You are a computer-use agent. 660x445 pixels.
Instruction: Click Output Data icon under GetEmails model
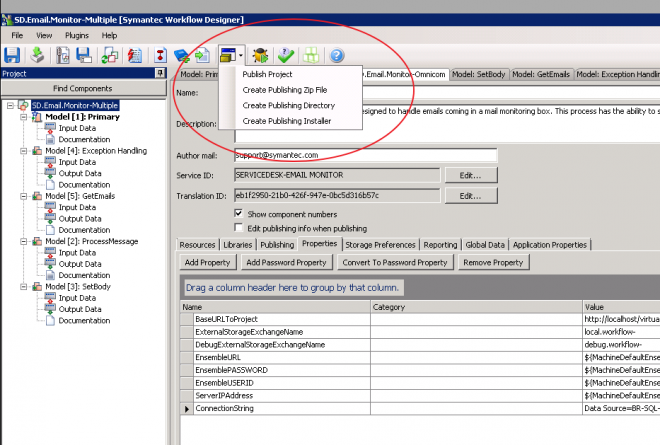point(50,218)
